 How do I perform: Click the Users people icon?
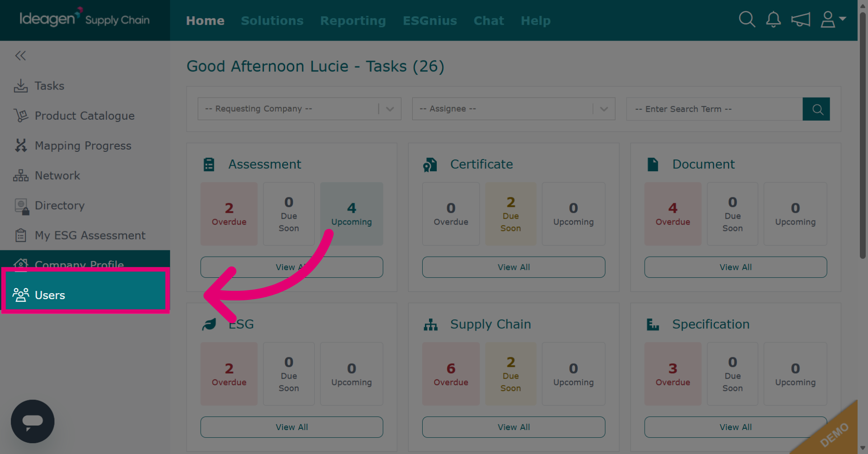pos(21,295)
